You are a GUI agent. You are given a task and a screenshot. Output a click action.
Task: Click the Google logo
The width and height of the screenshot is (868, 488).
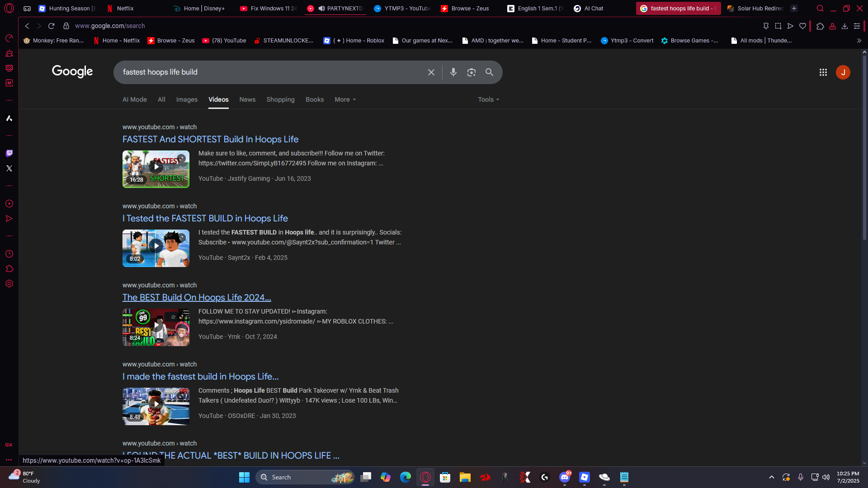pyautogui.click(x=72, y=71)
